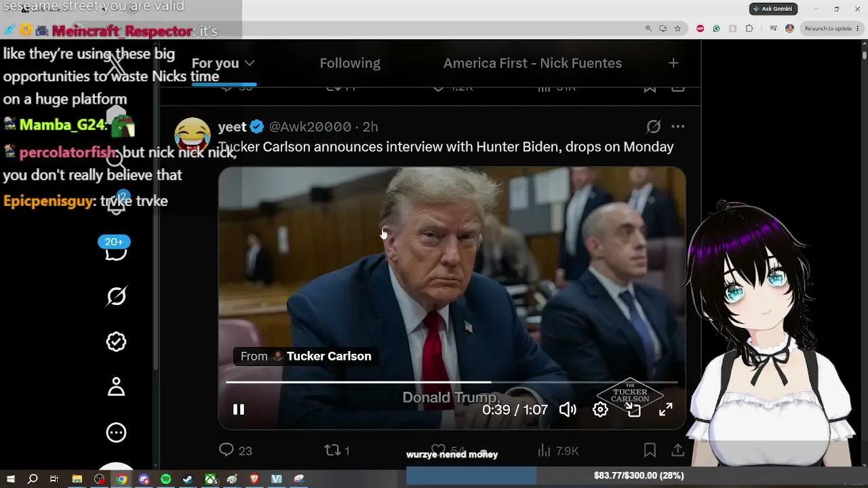Open yeet's profile name link
868x488 pixels.
pos(232,127)
